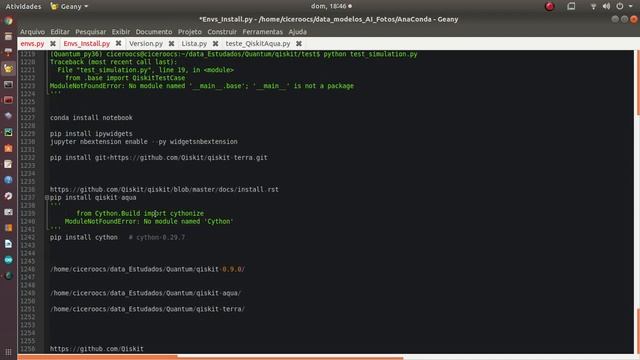Open the Documento menu
The image size is (640, 360).
(154, 31)
